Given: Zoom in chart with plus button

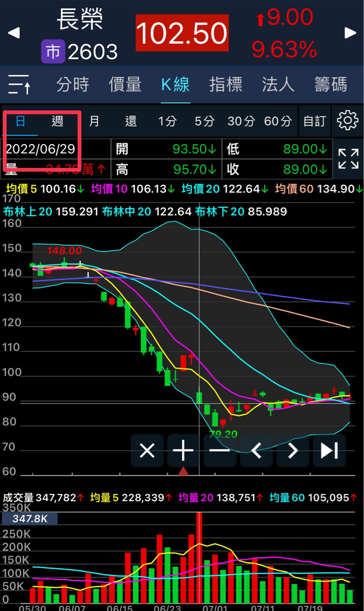Looking at the screenshot, I should pyautogui.click(x=183, y=450).
